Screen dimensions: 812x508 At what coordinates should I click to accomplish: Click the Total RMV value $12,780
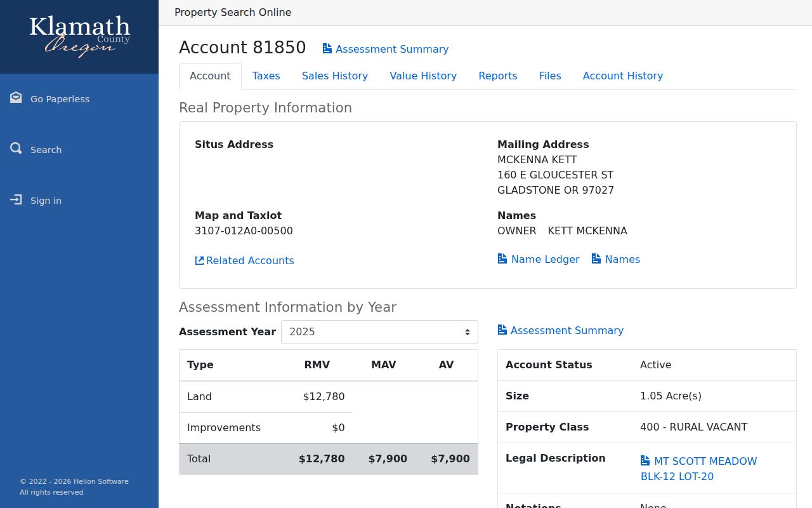click(322, 458)
